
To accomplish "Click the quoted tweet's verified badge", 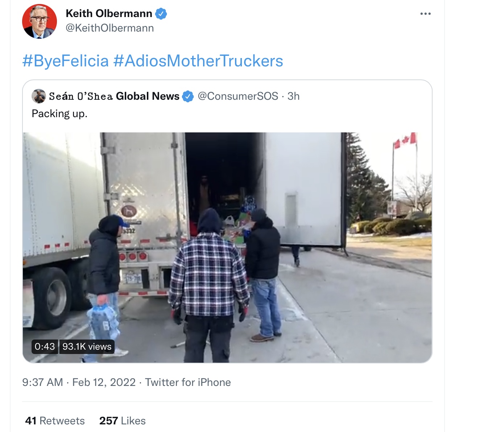I will (x=187, y=96).
